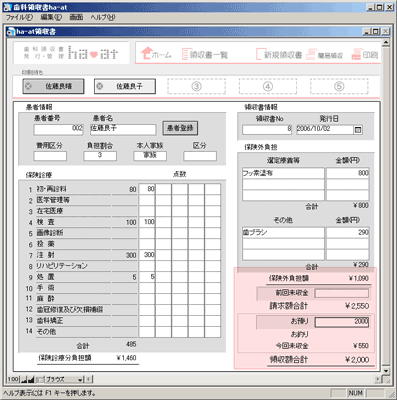The width and height of the screenshot is (397, 400).
Task: Click the 290 amount field for 歯ブラシ
Action: (348, 233)
